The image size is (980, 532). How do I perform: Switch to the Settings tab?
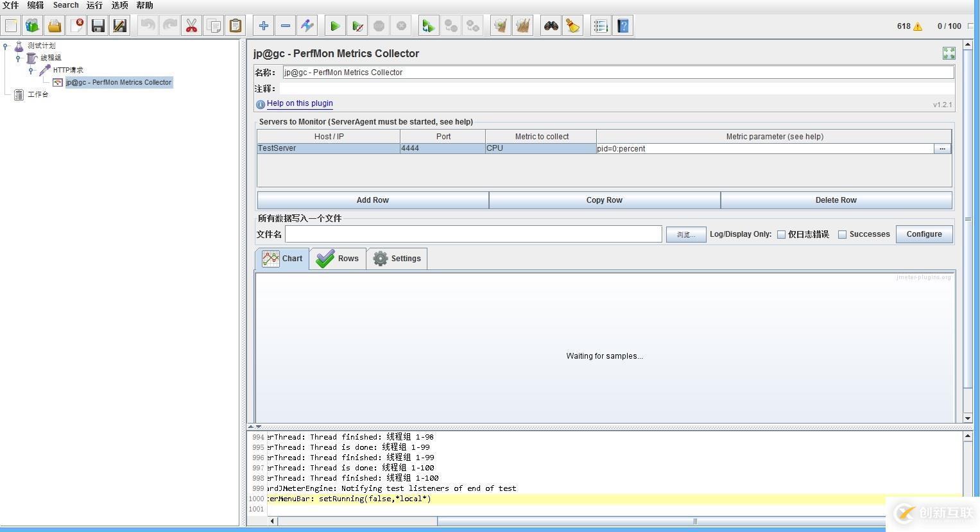pos(397,259)
